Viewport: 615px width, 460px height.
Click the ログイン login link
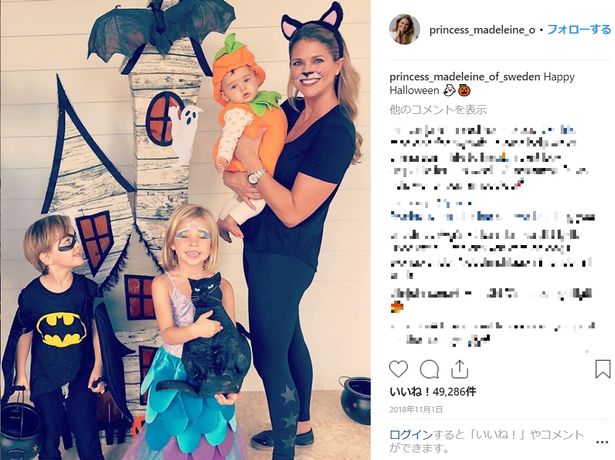[411, 435]
